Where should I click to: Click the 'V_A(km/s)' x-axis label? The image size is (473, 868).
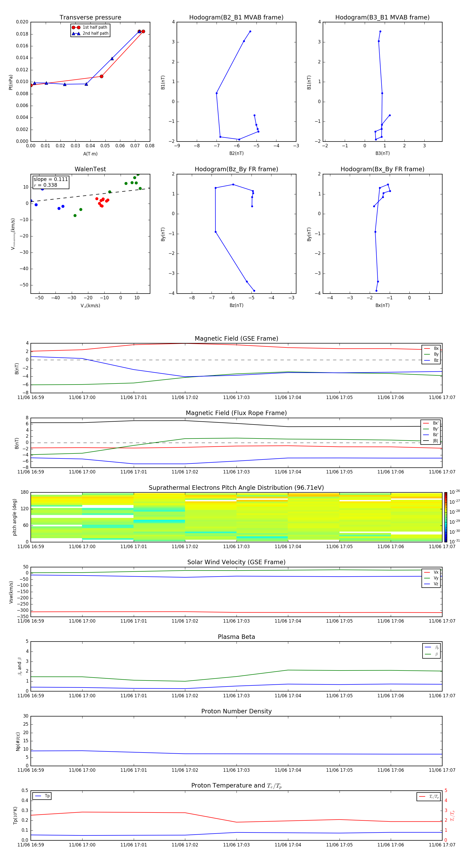[90, 306]
